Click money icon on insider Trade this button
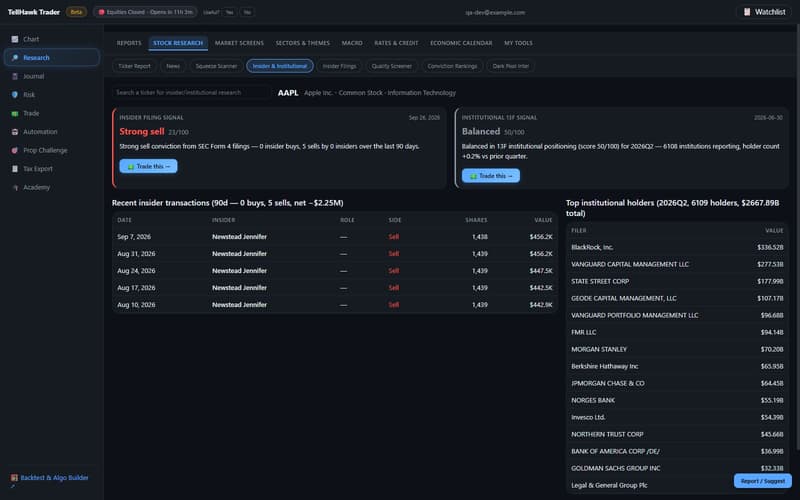 tap(131, 166)
